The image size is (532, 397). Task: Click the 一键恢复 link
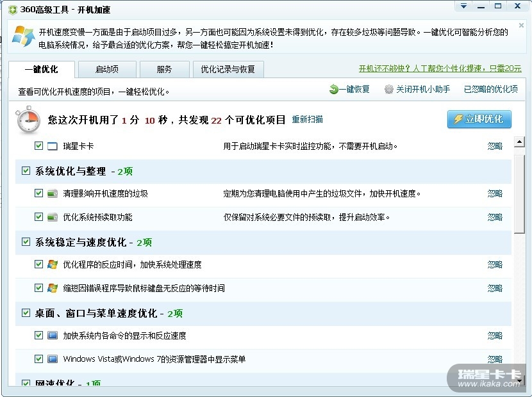point(354,89)
